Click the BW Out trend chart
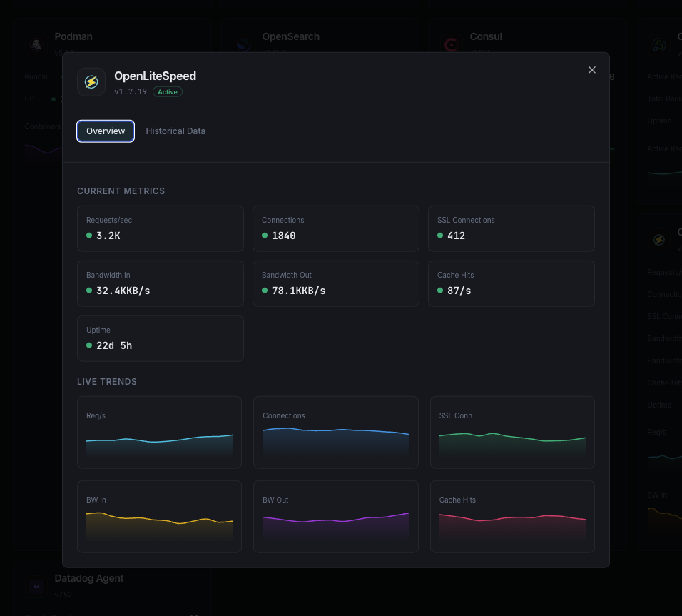This screenshot has width=682, height=616. click(335, 516)
